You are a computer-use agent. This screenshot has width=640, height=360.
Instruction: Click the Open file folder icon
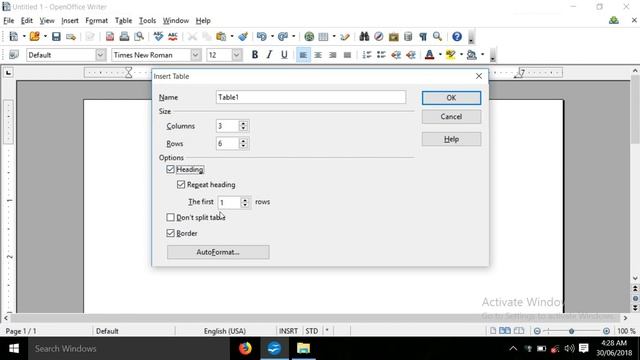point(35,37)
